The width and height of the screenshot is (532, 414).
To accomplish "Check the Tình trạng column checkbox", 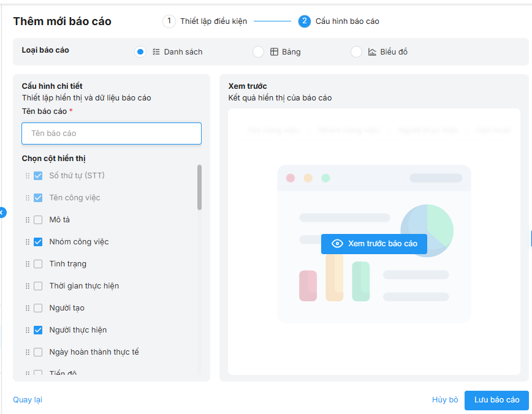I will point(38,264).
